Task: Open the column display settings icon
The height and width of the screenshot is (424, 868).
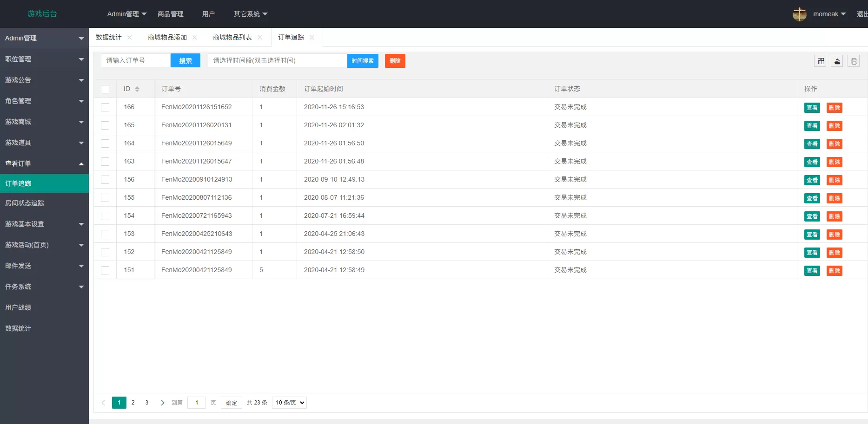Action: coord(820,60)
